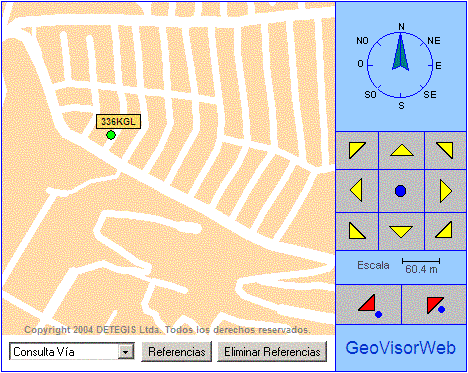The image size is (468, 373).
Task: Click the 336KGL label on the map
Action: click(118, 122)
